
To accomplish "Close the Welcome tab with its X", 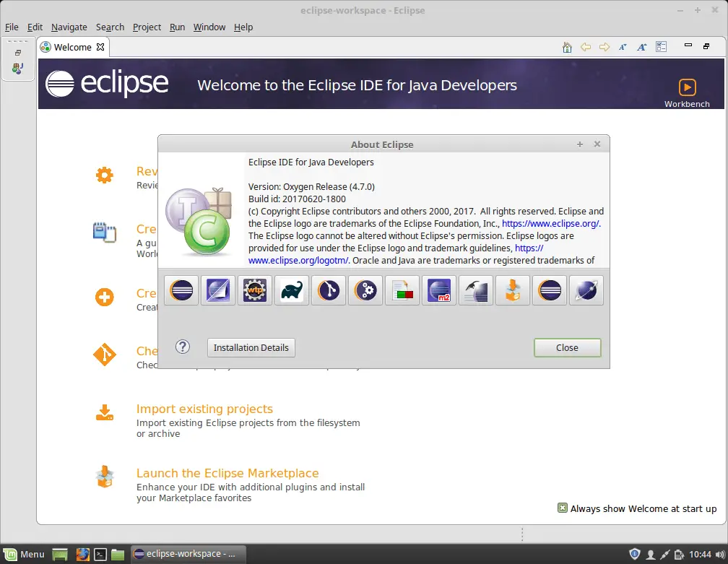I will (100, 47).
